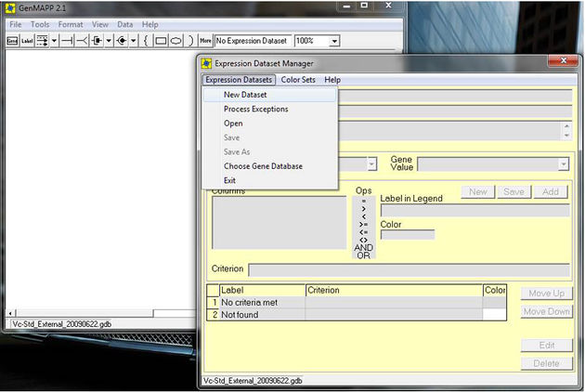Open the Gene Value dropdown

564,164
